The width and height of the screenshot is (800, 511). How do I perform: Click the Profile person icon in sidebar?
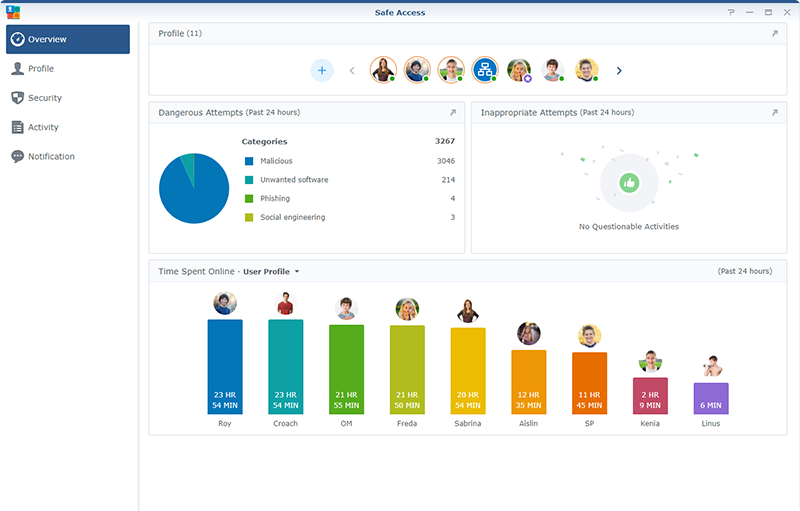[17, 68]
